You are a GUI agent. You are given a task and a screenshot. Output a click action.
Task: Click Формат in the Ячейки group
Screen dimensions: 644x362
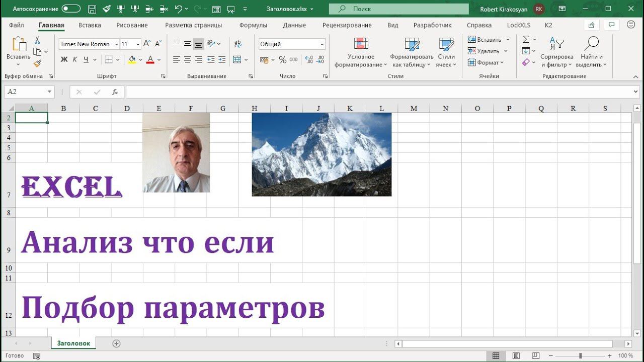click(486, 62)
